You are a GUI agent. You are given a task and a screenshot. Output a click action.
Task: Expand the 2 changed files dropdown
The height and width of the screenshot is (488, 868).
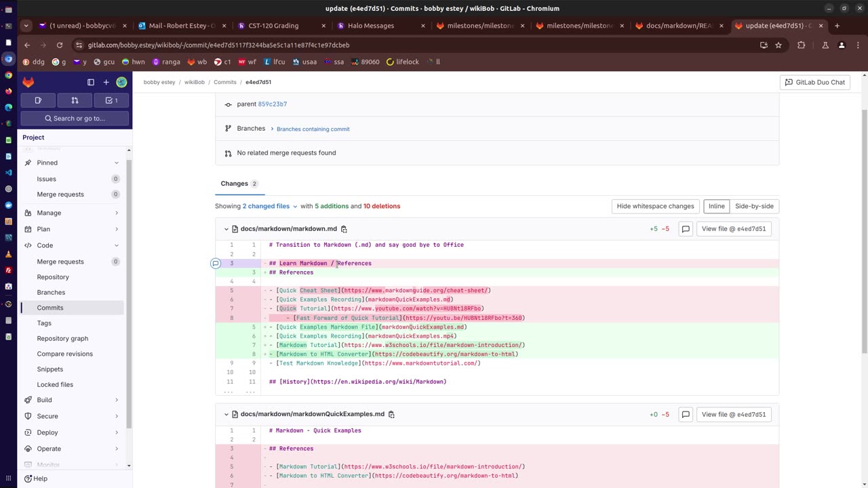(270, 206)
